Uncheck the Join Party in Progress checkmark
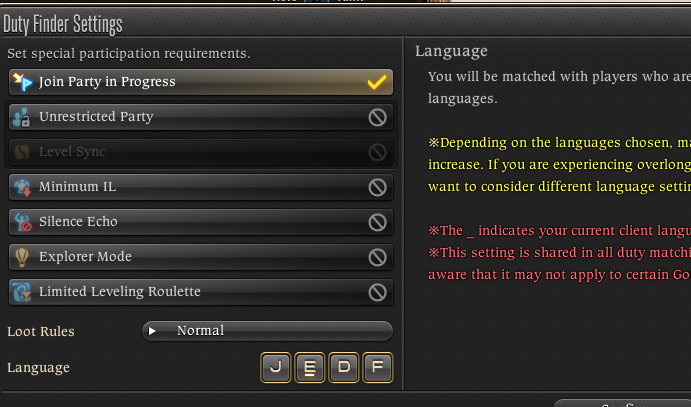 (377, 82)
